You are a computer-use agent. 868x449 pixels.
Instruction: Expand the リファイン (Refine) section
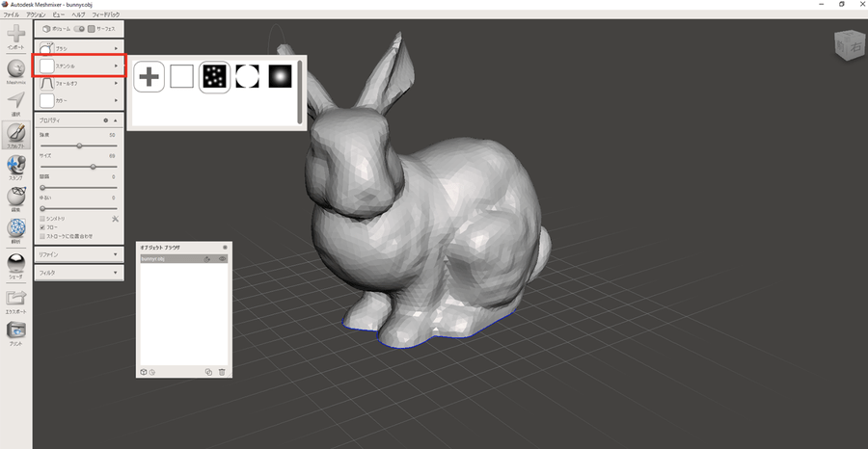[77, 254]
